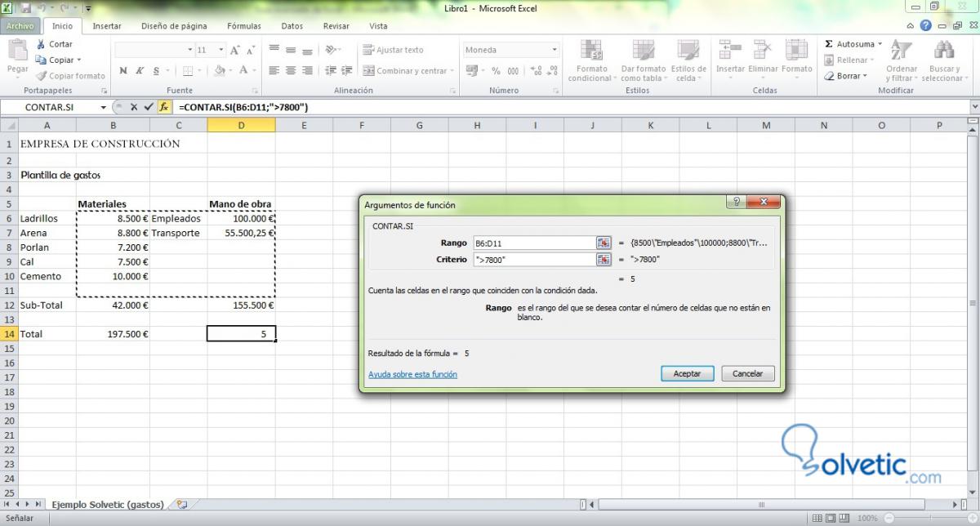Align text to the vertical middle

click(x=291, y=50)
